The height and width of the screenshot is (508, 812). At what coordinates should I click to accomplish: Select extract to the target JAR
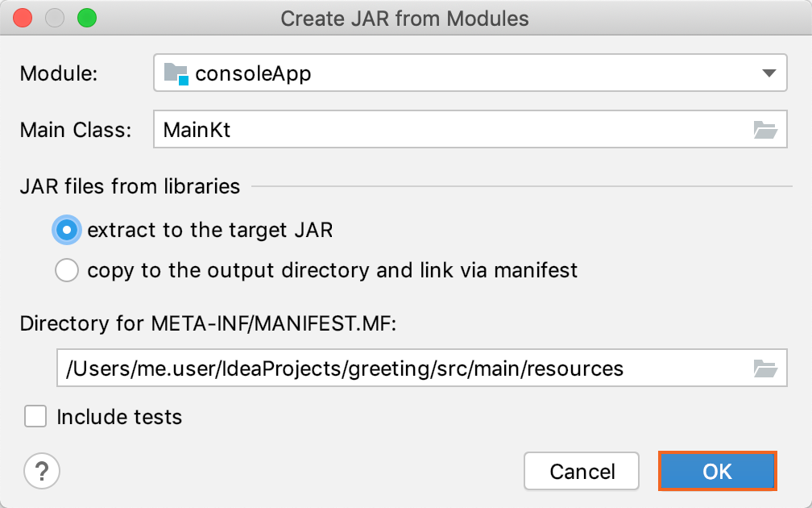[66, 230]
